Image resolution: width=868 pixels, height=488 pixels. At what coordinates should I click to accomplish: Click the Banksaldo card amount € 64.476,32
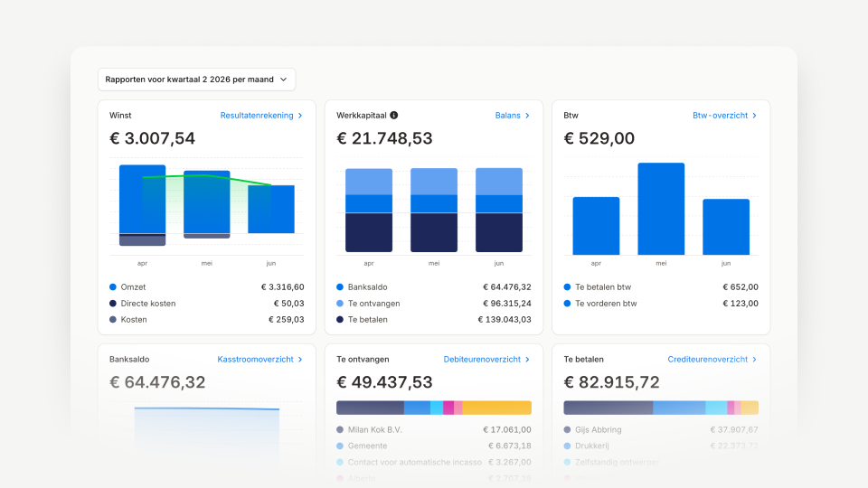pos(157,382)
